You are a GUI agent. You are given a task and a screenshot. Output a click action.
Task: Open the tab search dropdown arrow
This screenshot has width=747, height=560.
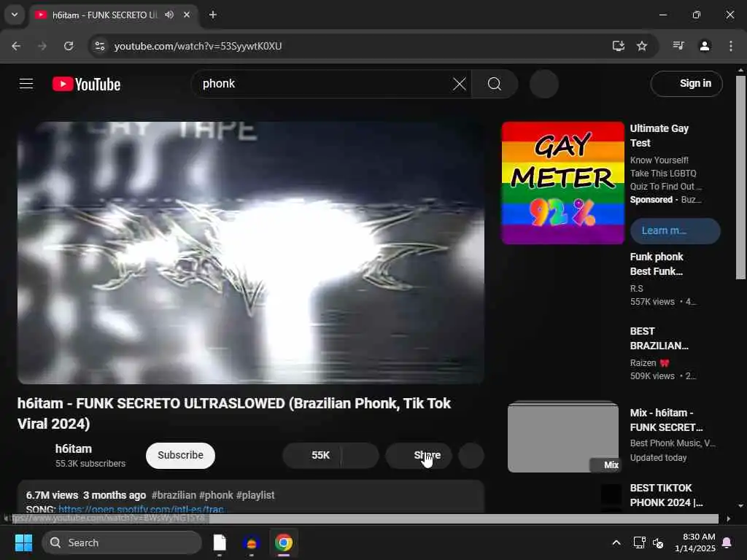[15, 15]
